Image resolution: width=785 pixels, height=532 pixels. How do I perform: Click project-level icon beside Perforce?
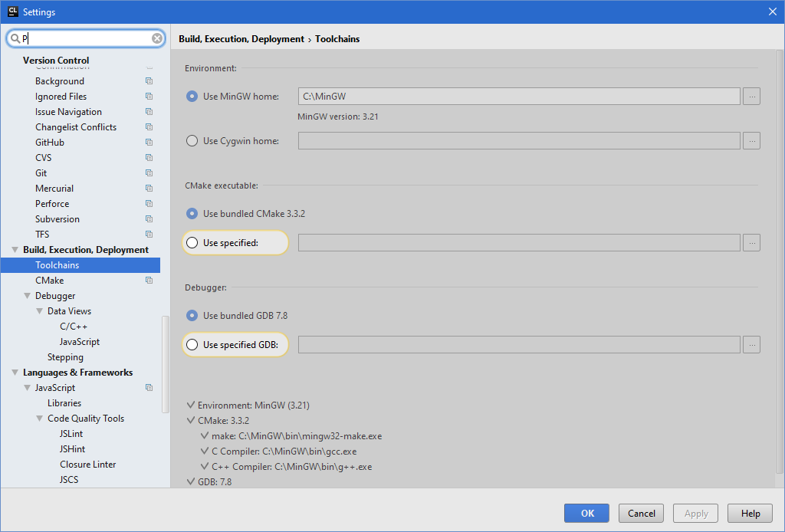click(x=149, y=204)
